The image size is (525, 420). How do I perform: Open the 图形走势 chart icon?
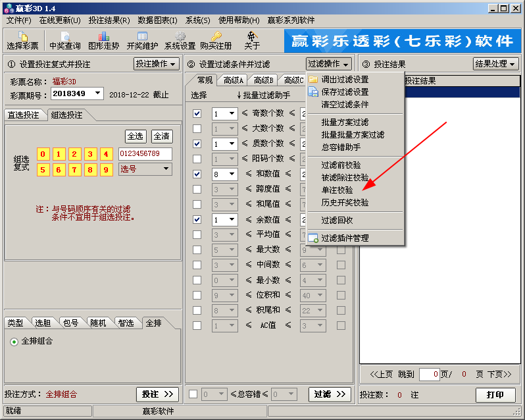tap(103, 40)
